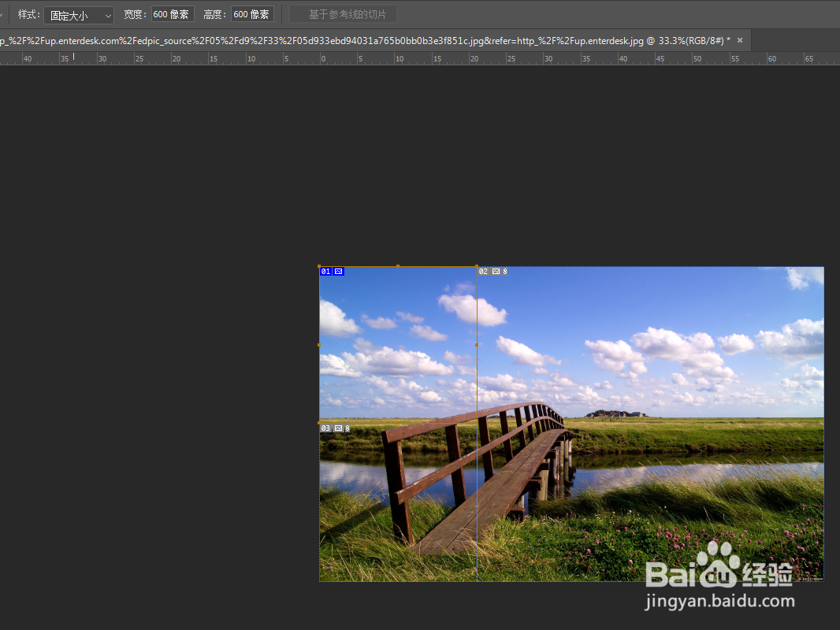Click the slice 02 number badge
The width and height of the screenshot is (840, 630).
point(484,272)
